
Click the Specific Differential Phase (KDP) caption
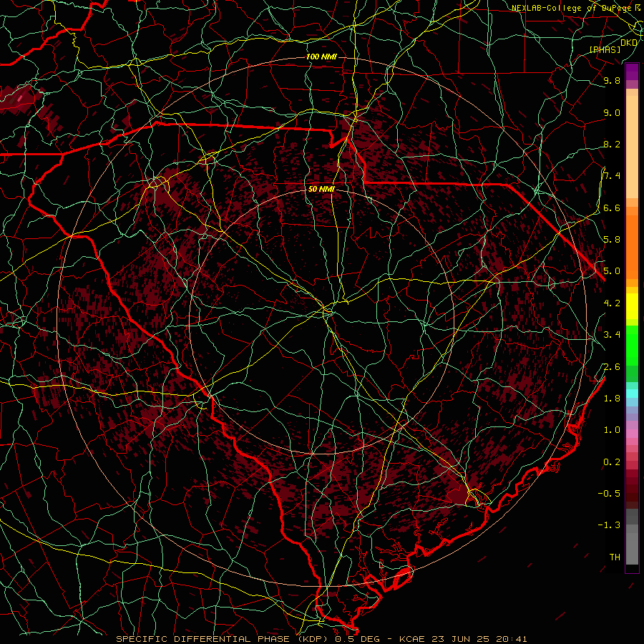tap(222, 639)
